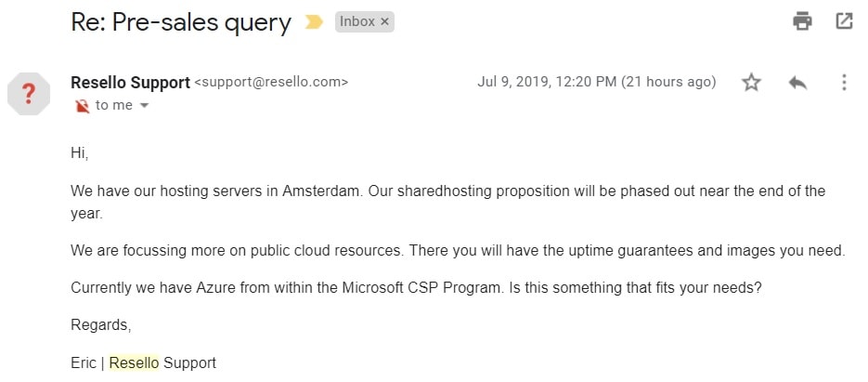Click the red no-encryption lock icon

click(83, 105)
